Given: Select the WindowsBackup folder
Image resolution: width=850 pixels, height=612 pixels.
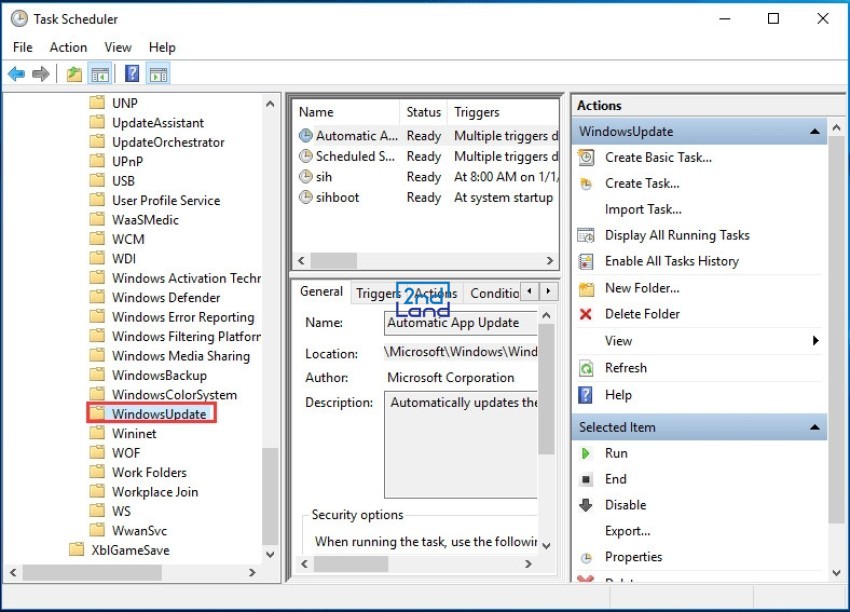Looking at the screenshot, I should point(159,375).
